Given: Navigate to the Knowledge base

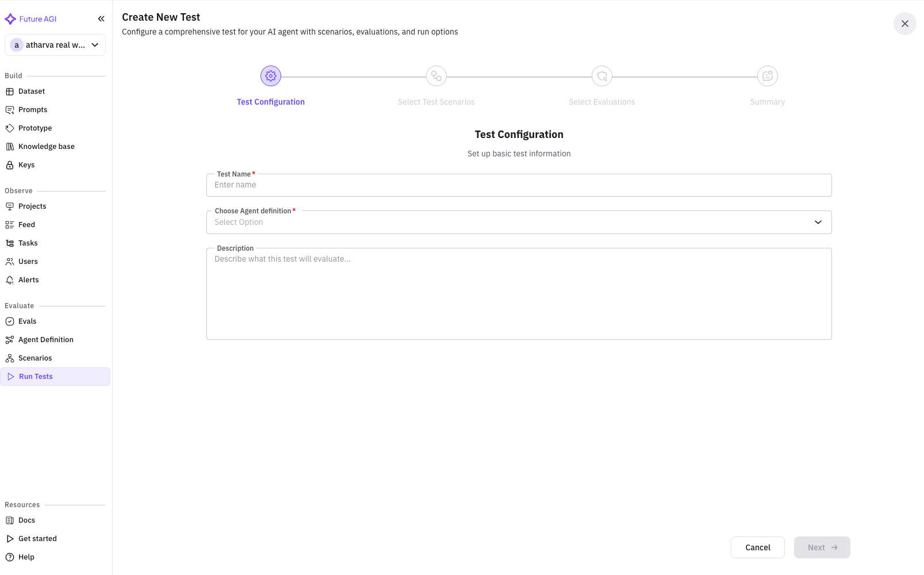Looking at the screenshot, I should pos(46,146).
